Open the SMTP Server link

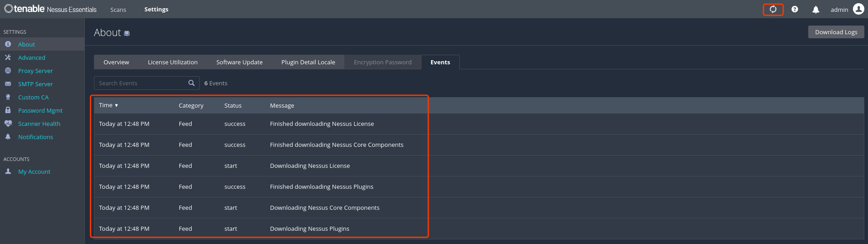coord(36,84)
